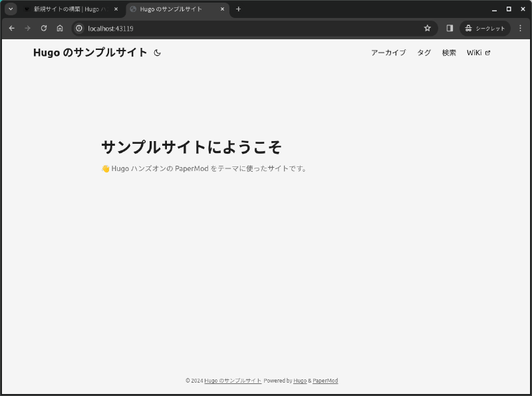View site information icon in address bar

tap(79, 28)
